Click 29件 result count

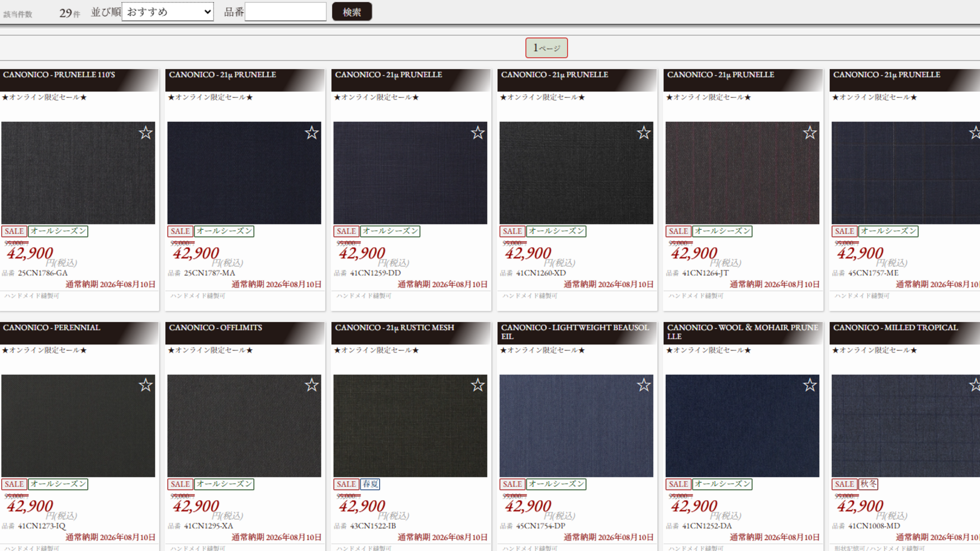[x=70, y=13]
